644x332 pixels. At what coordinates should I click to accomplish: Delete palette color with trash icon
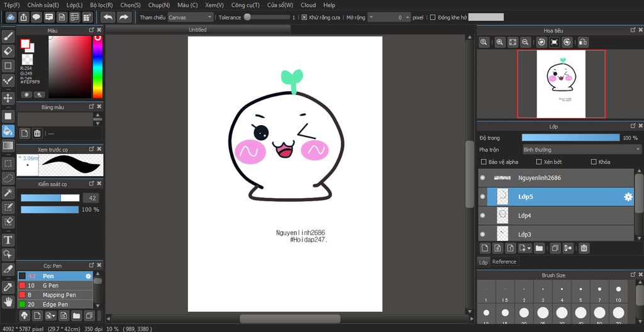pyautogui.click(x=37, y=133)
